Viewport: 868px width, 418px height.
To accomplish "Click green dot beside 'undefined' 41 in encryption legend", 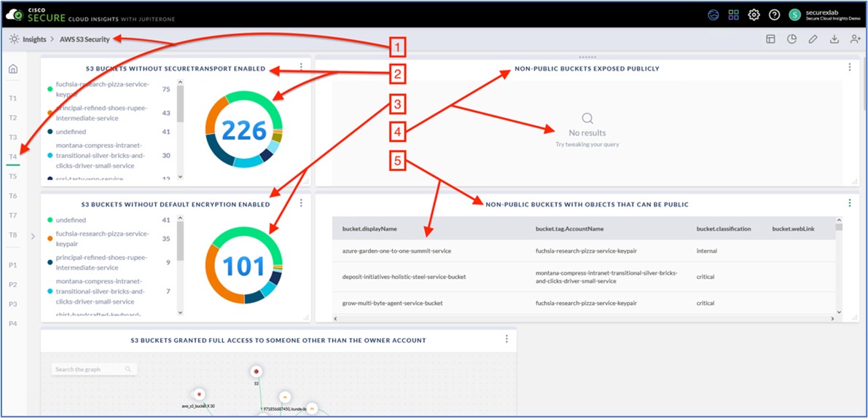I will (50, 220).
